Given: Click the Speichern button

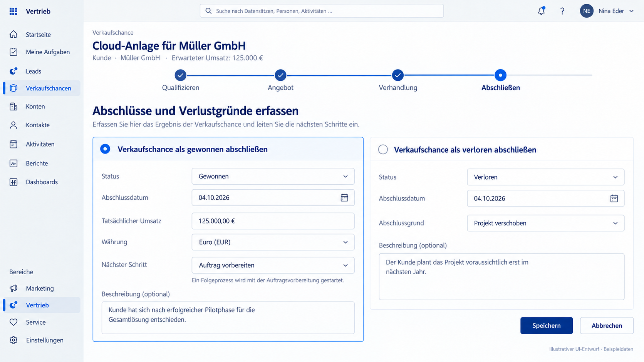Looking at the screenshot, I should point(547,325).
